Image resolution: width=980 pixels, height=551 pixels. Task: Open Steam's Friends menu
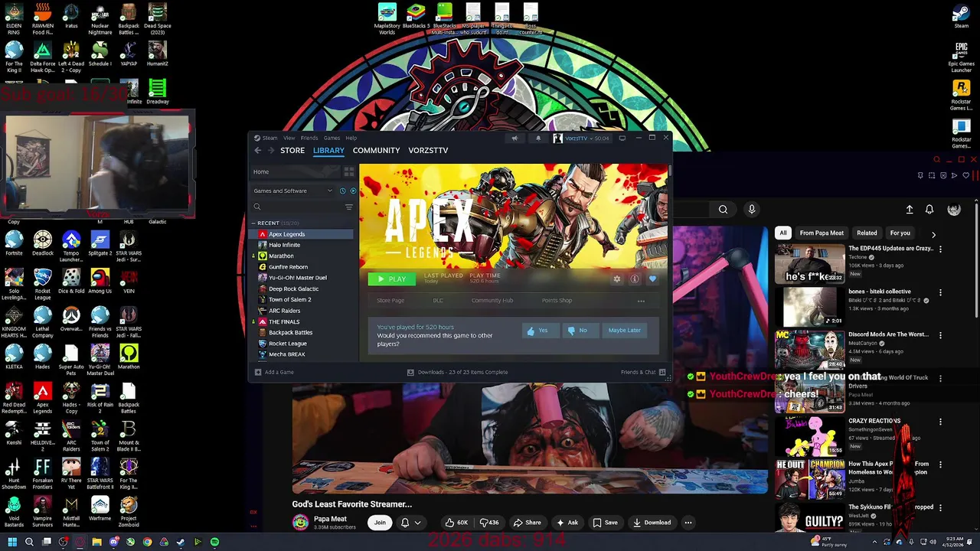(x=309, y=139)
